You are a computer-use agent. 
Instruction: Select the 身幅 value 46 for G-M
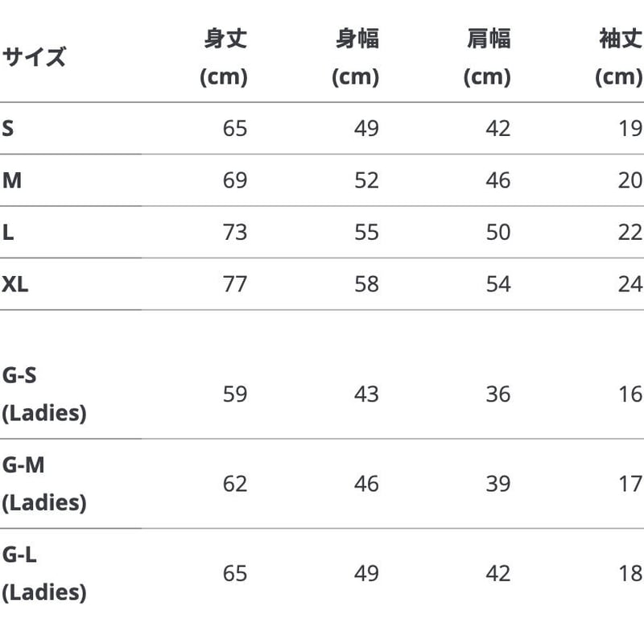click(367, 484)
